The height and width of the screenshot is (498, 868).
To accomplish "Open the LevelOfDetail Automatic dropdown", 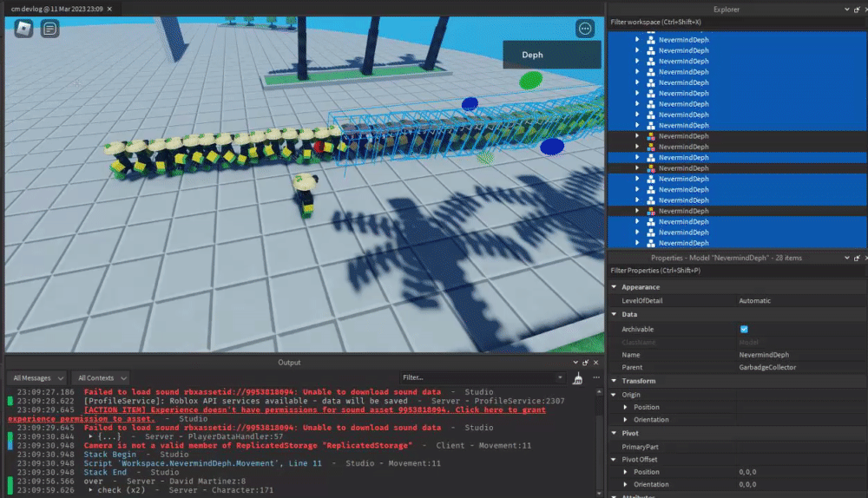I will pos(801,301).
